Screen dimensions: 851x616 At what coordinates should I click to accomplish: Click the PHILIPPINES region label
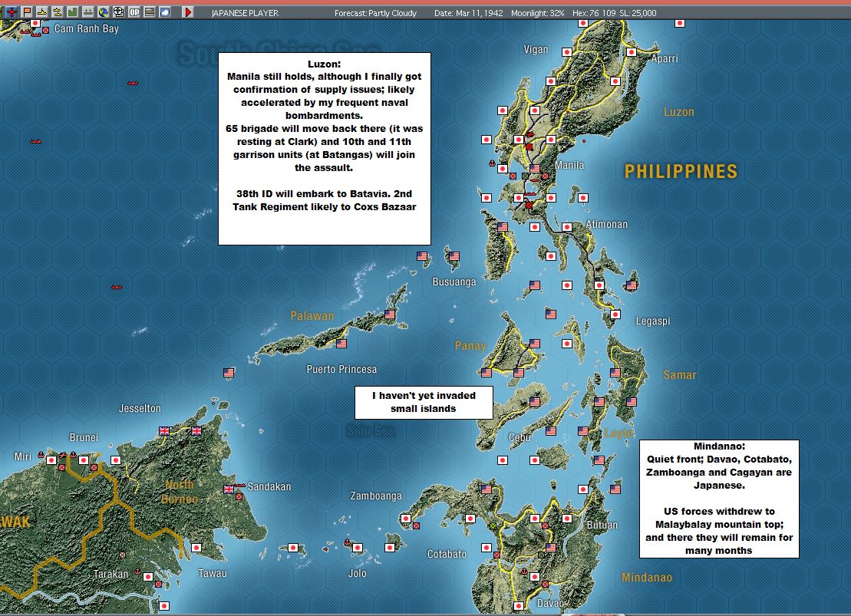[x=681, y=172]
